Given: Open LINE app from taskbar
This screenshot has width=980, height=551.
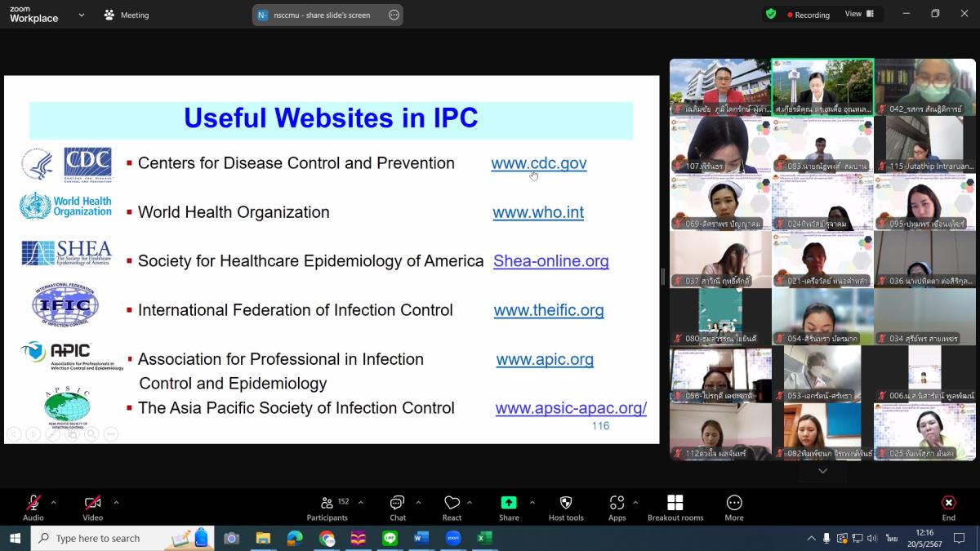Looking at the screenshot, I should 390,538.
